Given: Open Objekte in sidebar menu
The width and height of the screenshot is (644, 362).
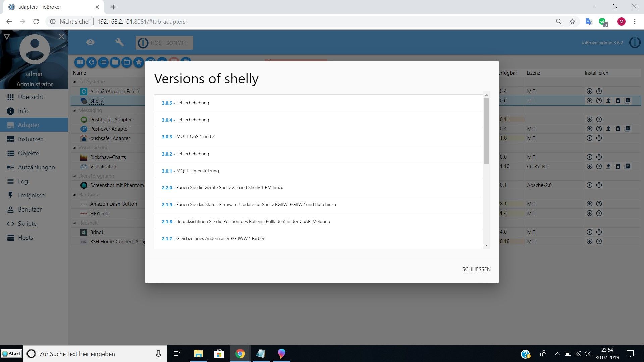Looking at the screenshot, I should (28, 153).
